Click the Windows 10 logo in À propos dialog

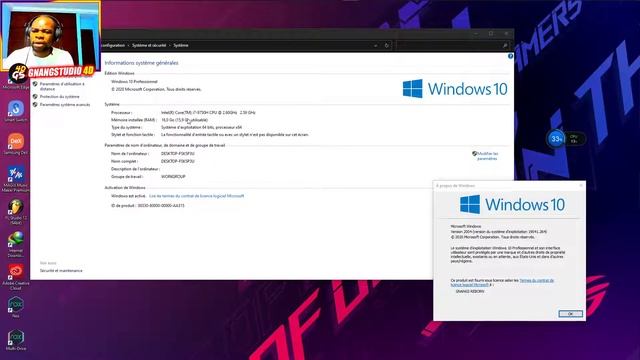coord(513,204)
